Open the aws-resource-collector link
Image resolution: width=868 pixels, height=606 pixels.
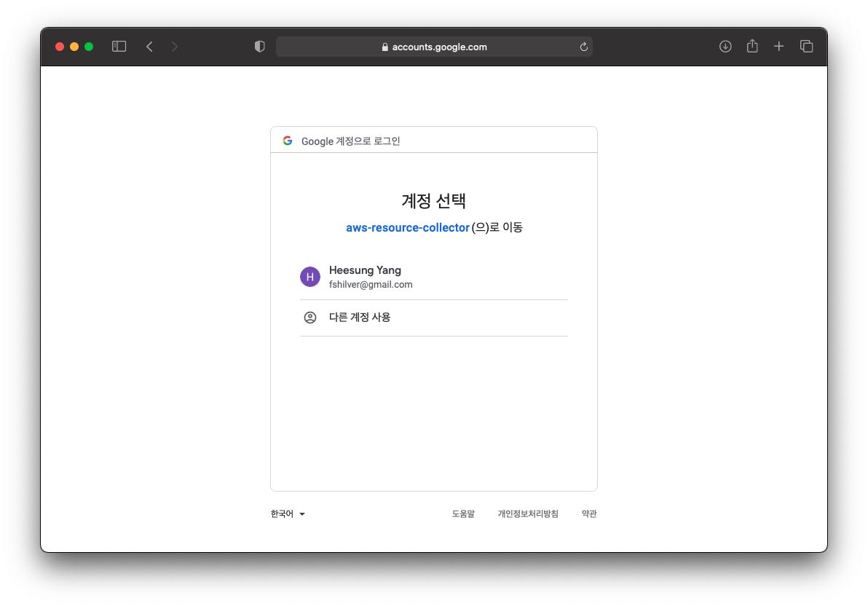pos(408,228)
